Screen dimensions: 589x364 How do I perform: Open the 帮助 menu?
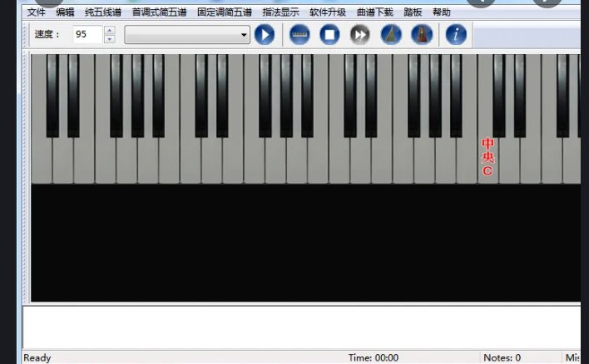pyautogui.click(x=442, y=12)
